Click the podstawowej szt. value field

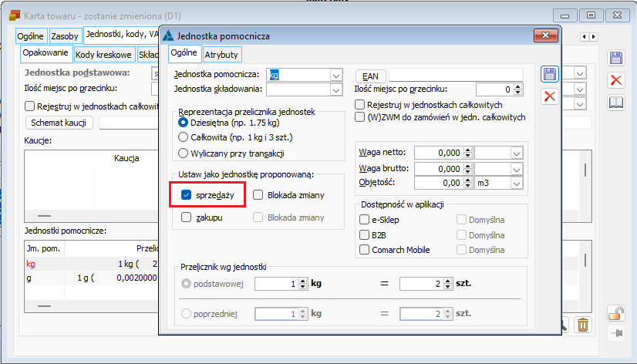point(421,284)
